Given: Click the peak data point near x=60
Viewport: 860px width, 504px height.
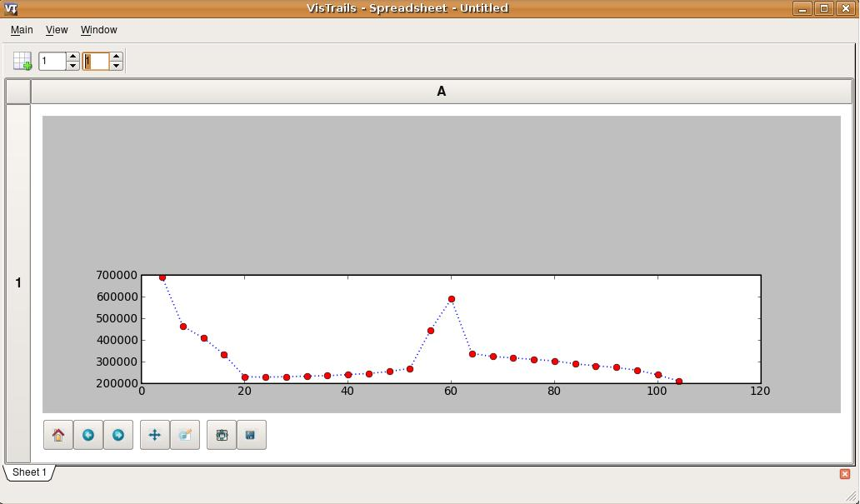Looking at the screenshot, I should tap(452, 299).
